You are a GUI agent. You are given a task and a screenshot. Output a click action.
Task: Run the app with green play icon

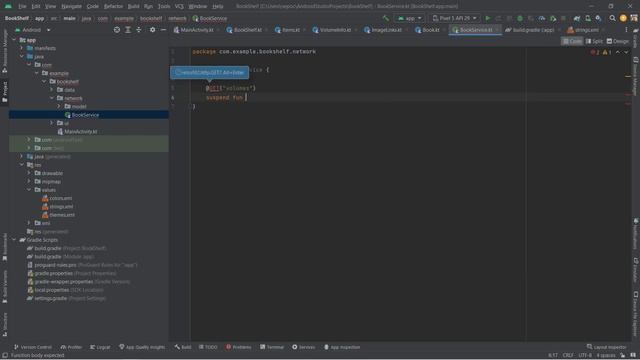coord(487,18)
